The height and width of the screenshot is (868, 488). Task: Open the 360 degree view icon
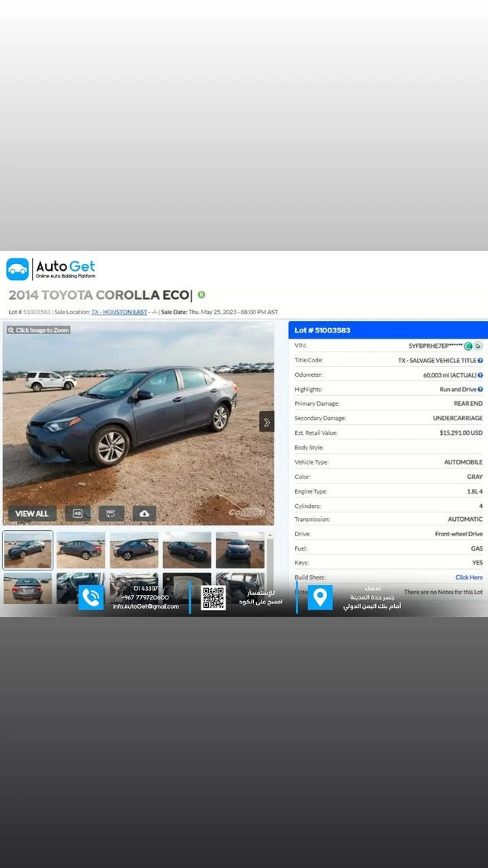[x=111, y=514]
